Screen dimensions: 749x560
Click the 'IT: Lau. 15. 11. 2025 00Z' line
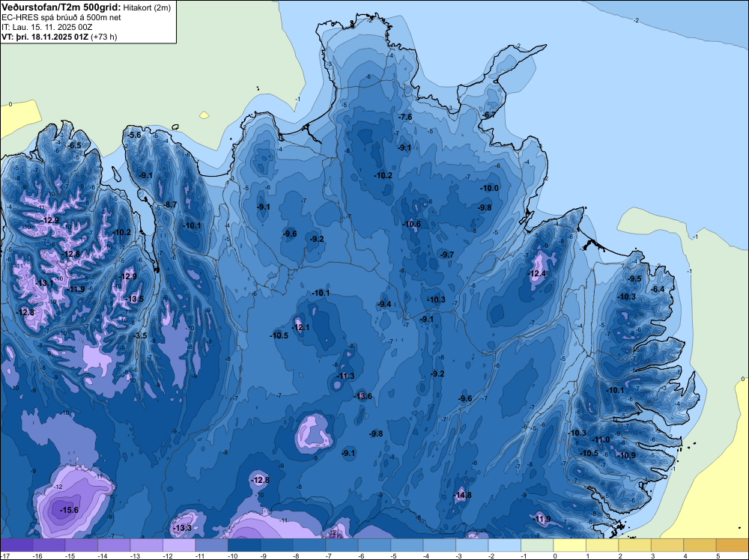tap(46, 27)
